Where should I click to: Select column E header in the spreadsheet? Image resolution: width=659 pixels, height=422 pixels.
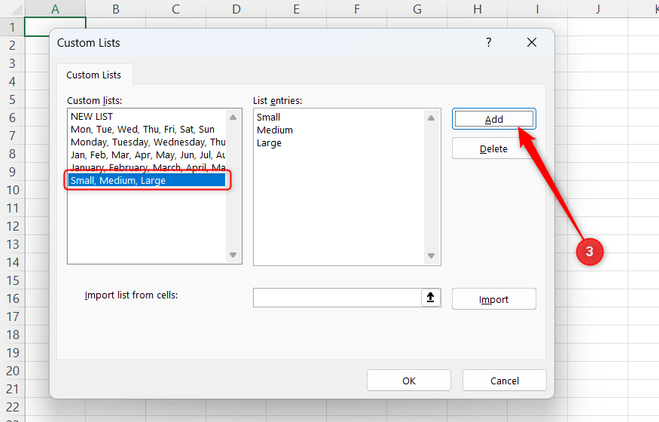pyautogui.click(x=296, y=9)
